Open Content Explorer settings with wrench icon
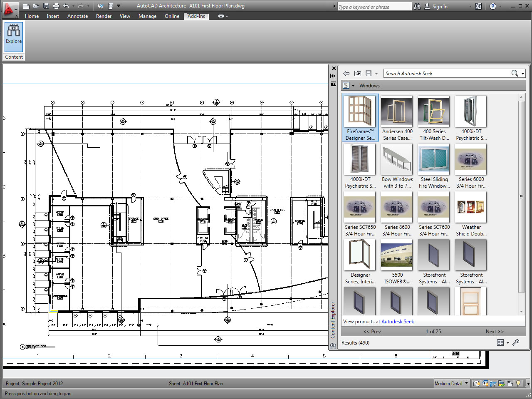This screenshot has height=399, width=532. (515, 342)
